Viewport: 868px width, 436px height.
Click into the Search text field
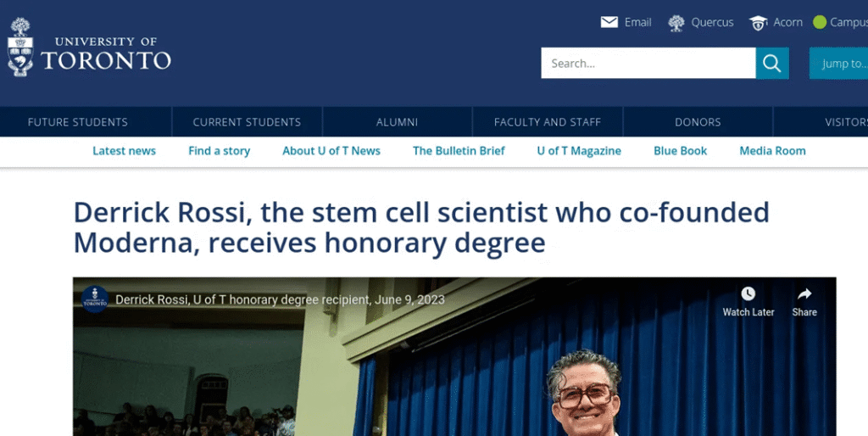click(648, 63)
